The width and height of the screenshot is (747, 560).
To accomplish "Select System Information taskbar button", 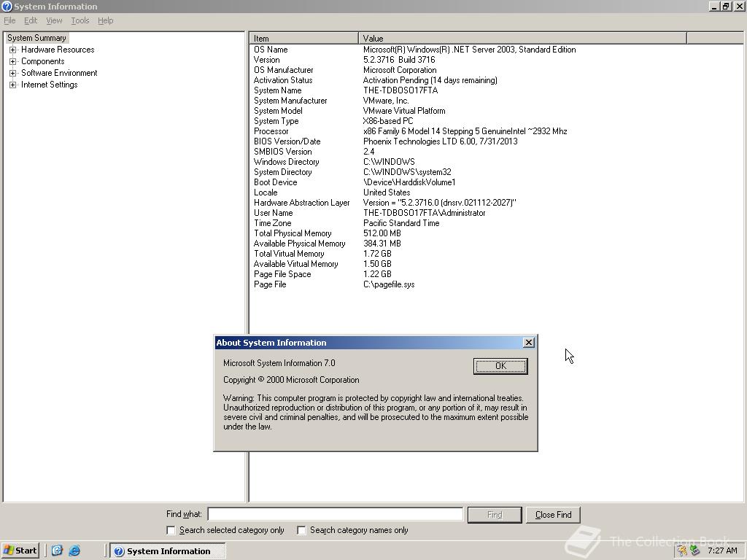I will point(168,551).
